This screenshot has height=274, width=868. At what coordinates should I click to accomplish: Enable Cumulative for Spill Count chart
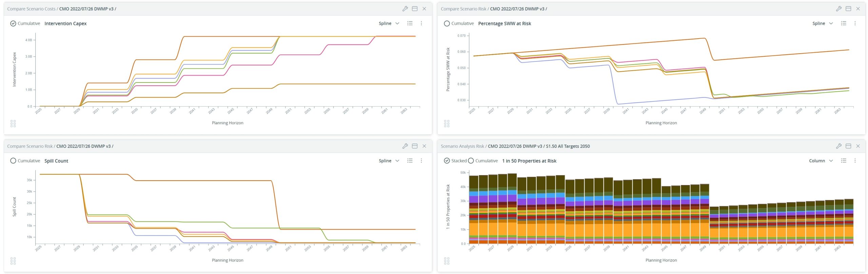pyautogui.click(x=13, y=161)
